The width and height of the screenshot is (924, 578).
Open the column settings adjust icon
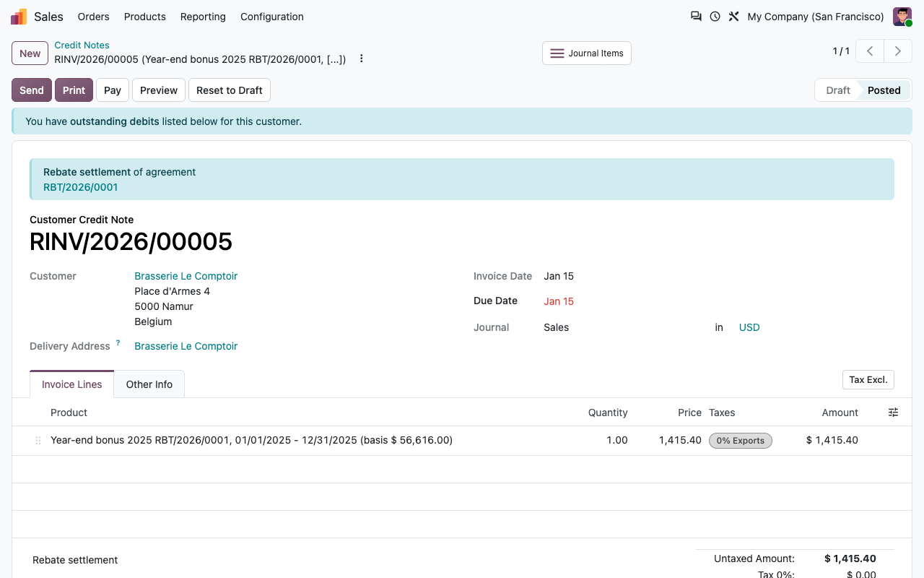pos(894,413)
